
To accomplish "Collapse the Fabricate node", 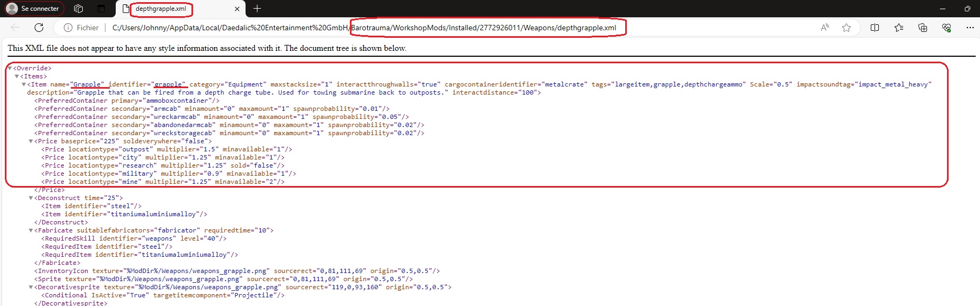I will tap(31, 230).
